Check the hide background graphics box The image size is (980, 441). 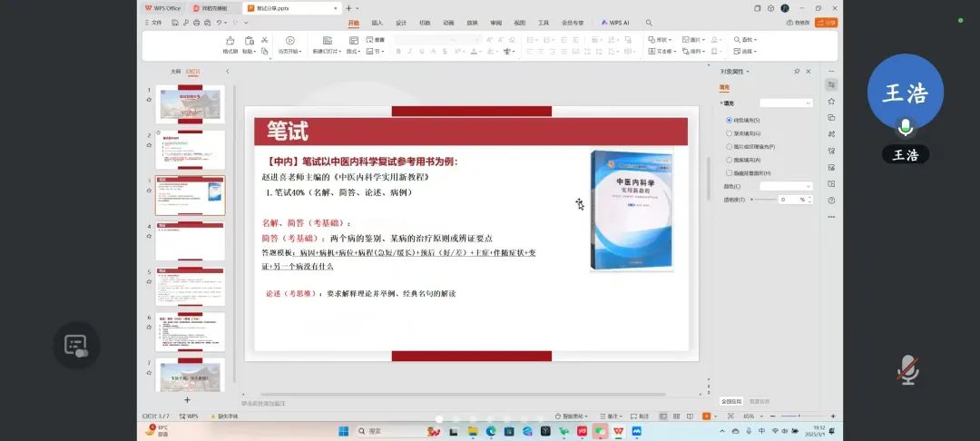click(x=729, y=172)
